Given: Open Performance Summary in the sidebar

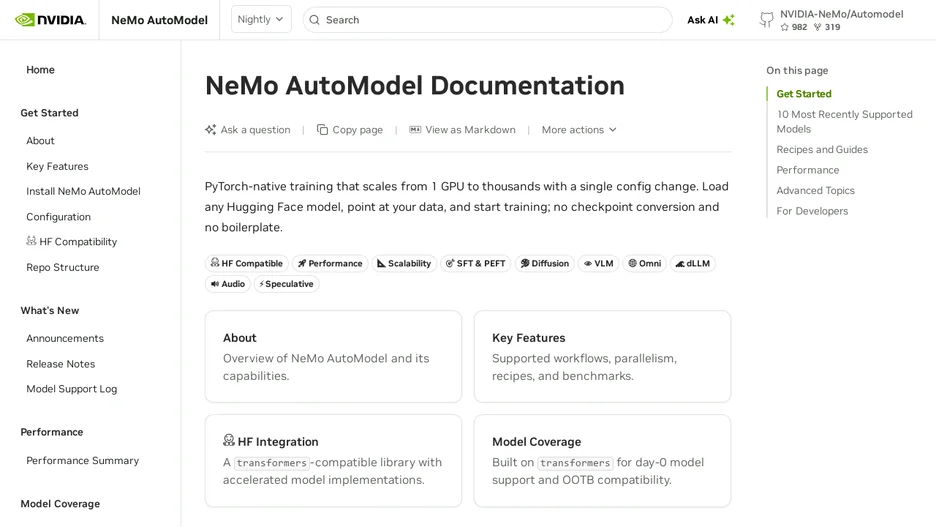Looking at the screenshot, I should tap(83, 461).
